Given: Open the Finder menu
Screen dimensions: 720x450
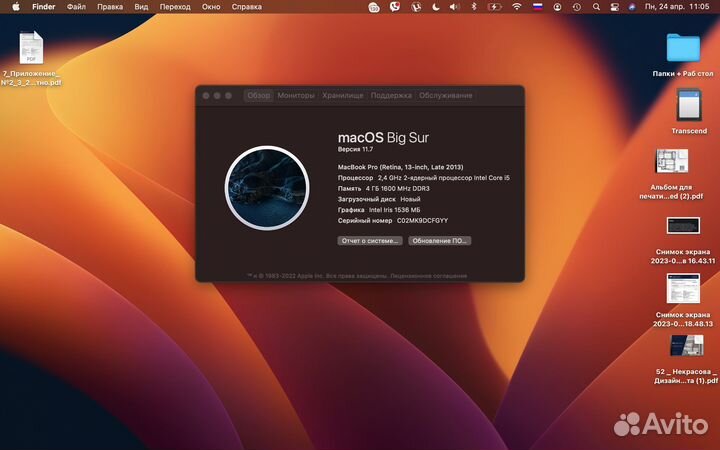Looking at the screenshot, I should click(44, 7).
